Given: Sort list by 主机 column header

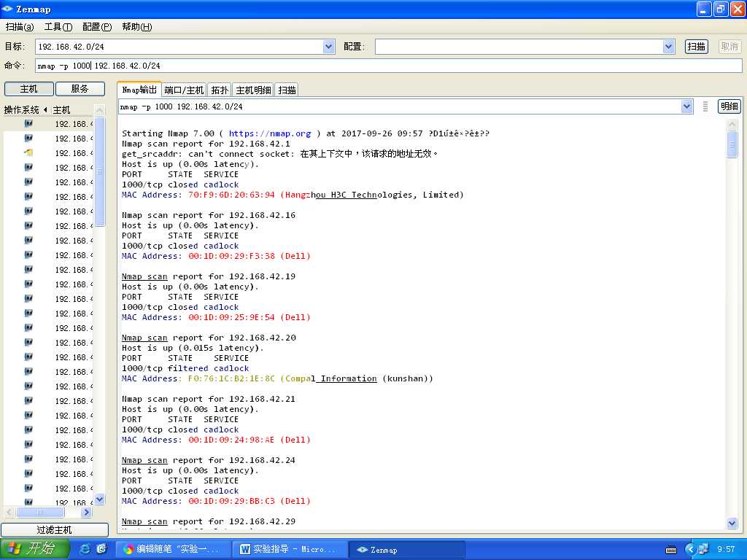Looking at the screenshot, I should coord(71,110).
